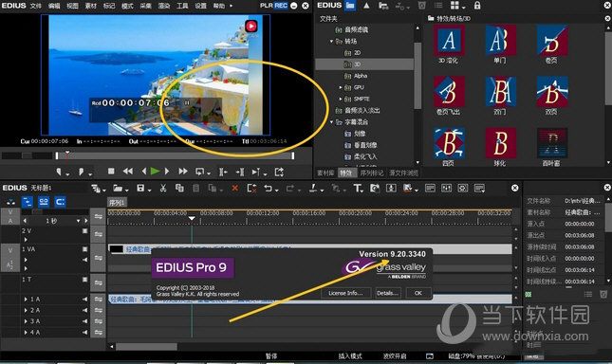Viewport: 612px width, 364px height.
Task: Click the folder view icon in effects panel
Action: point(350,6)
